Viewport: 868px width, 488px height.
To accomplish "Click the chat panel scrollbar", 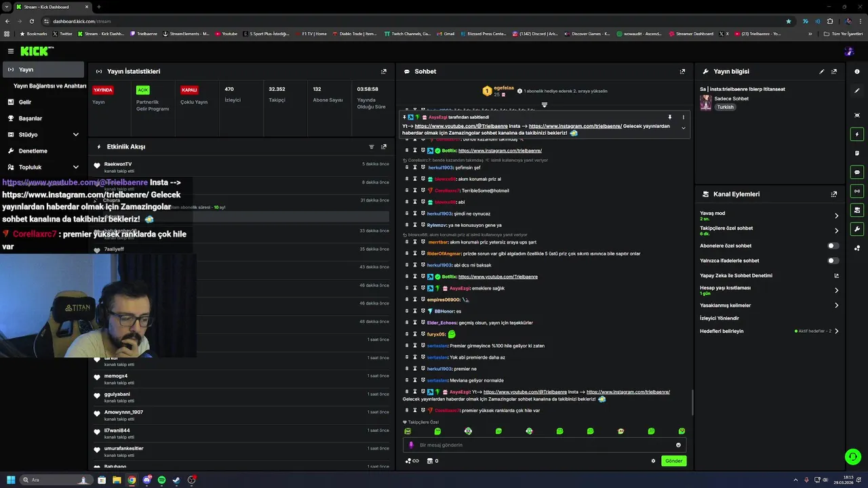I will click(692, 402).
